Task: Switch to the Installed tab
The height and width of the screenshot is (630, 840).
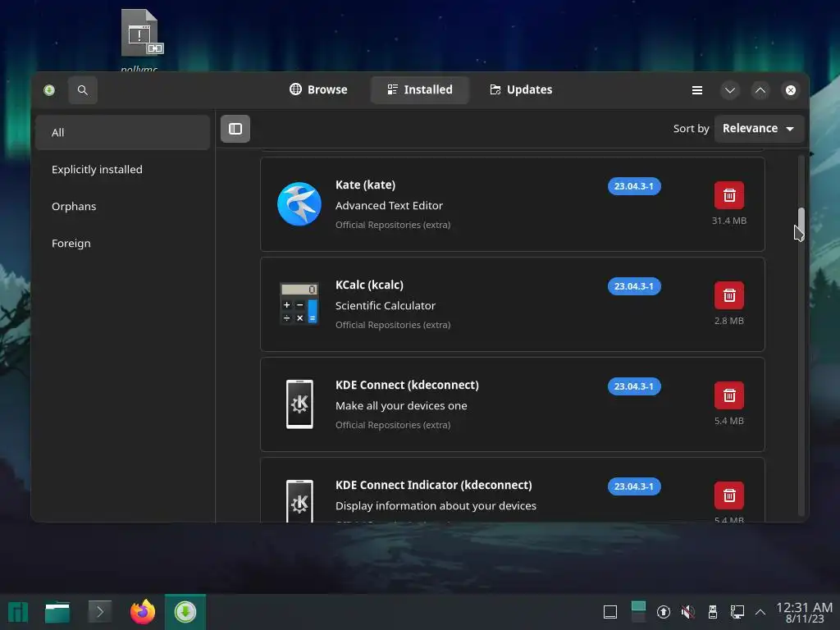Action: click(419, 89)
